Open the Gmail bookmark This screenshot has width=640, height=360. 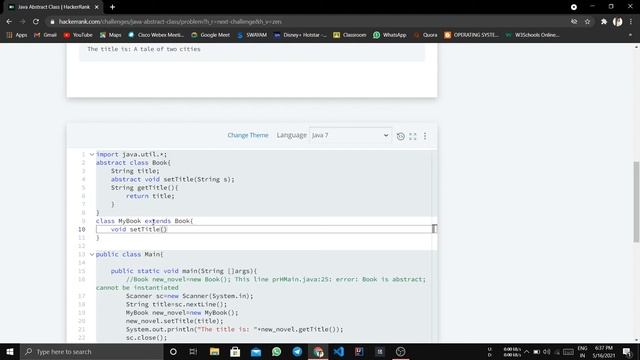[45, 35]
